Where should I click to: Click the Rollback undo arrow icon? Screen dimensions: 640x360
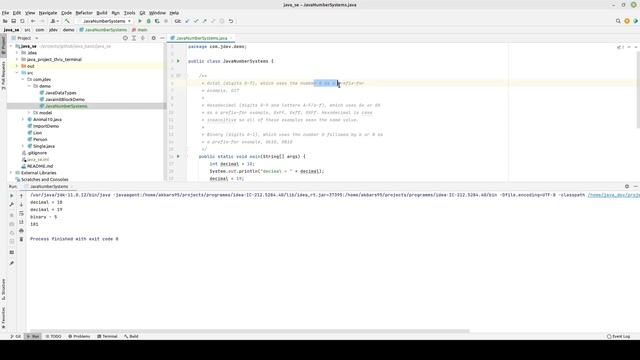[231, 21]
